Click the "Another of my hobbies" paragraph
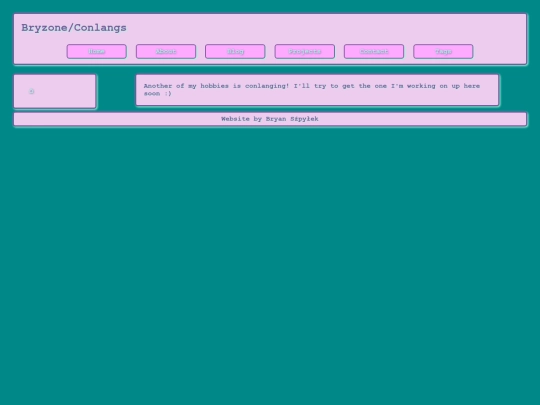The width and height of the screenshot is (540, 405). click(312, 90)
